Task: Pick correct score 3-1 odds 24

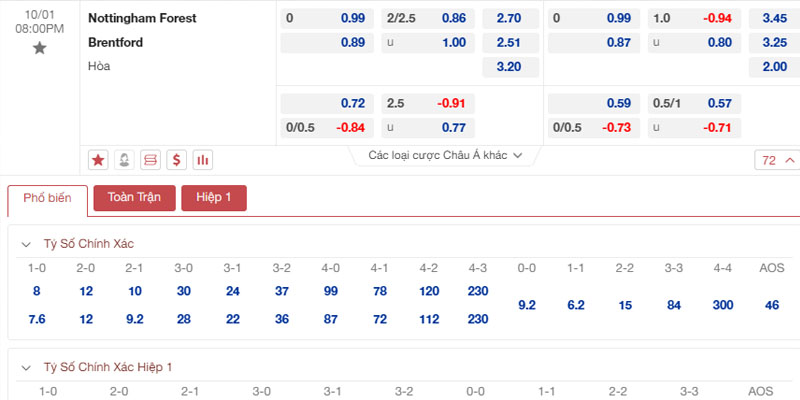Action: coord(233,291)
